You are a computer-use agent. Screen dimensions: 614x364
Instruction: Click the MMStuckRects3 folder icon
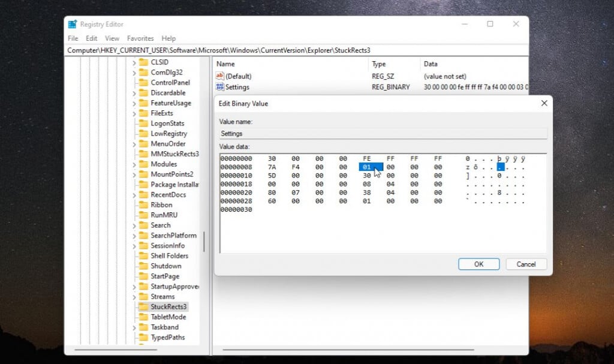[144, 154]
